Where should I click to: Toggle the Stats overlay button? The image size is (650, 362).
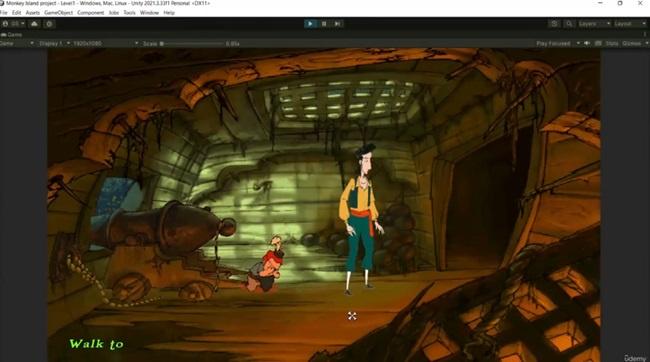pyautogui.click(x=611, y=44)
